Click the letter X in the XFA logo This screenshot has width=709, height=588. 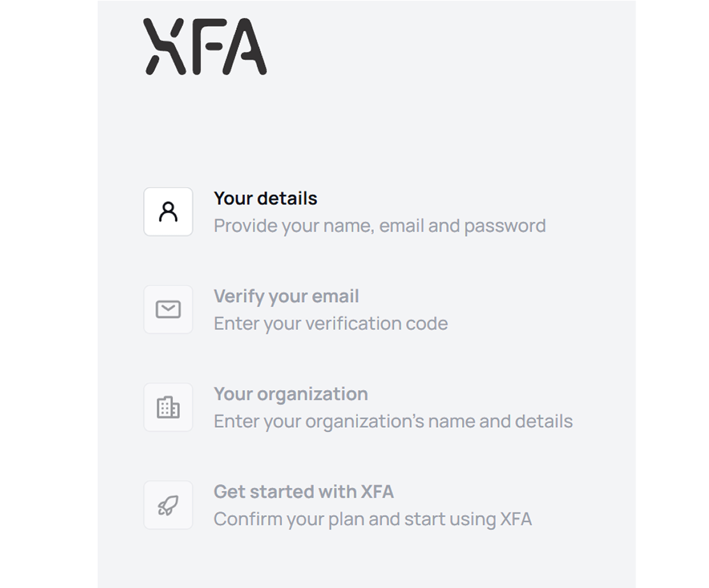(x=163, y=47)
